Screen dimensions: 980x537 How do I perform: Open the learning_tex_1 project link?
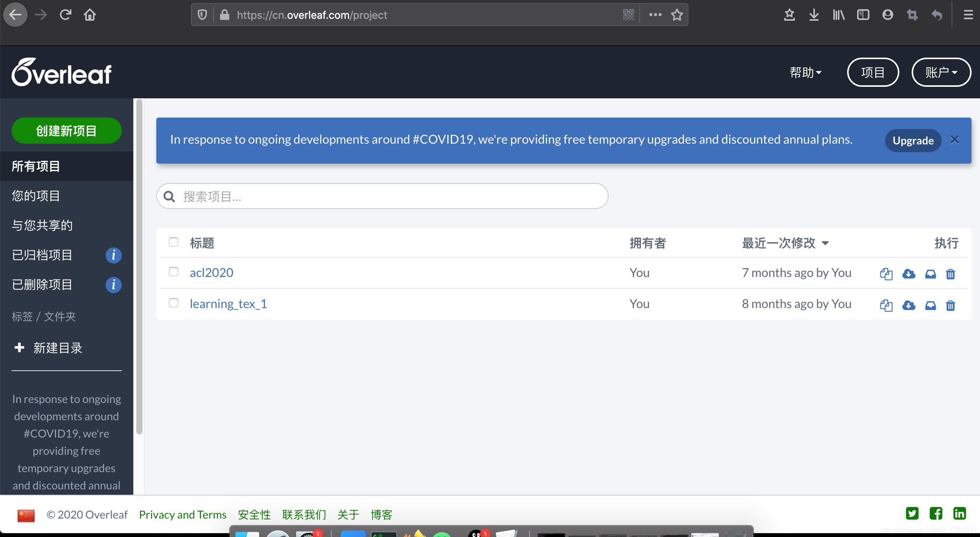click(228, 304)
